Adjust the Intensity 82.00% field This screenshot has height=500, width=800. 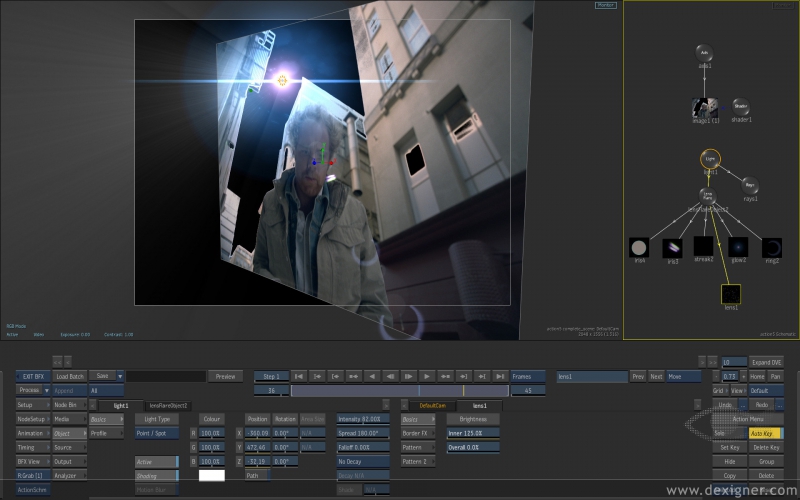click(x=363, y=419)
